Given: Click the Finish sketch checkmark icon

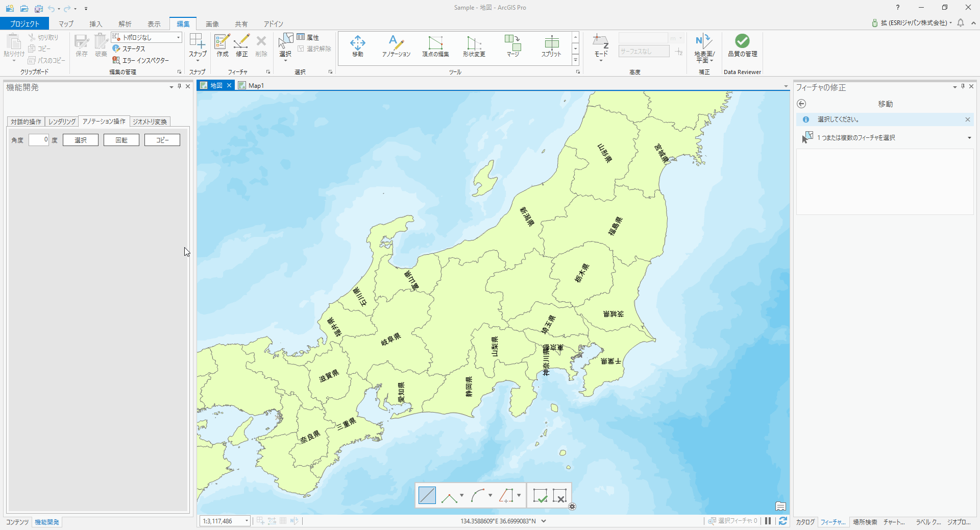Looking at the screenshot, I should point(540,495).
